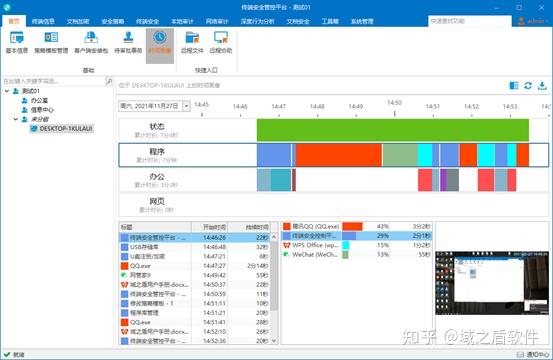The image size is (553, 360).
Task: Click the QQ.exe row started at 14:51:41
Action: (x=195, y=322)
